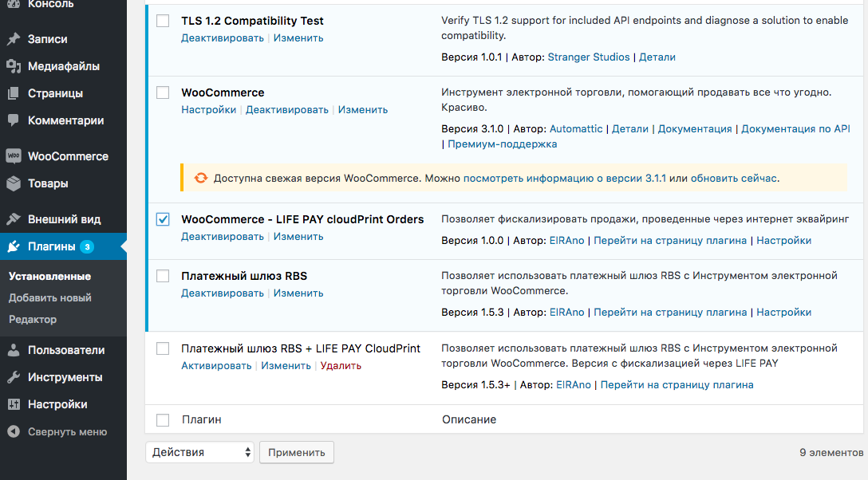Screen dimensions: 868x480
Task: Open the WooCommerce Документация link
Action: point(695,129)
